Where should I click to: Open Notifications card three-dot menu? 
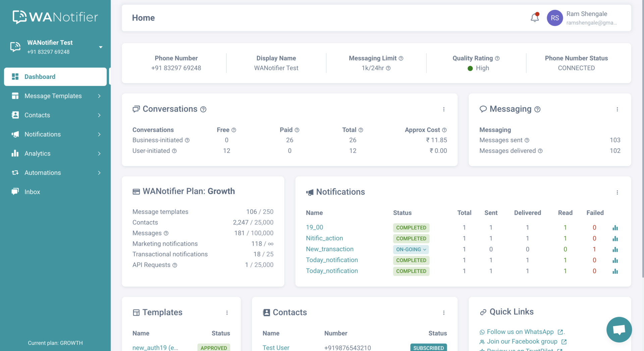click(617, 192)
